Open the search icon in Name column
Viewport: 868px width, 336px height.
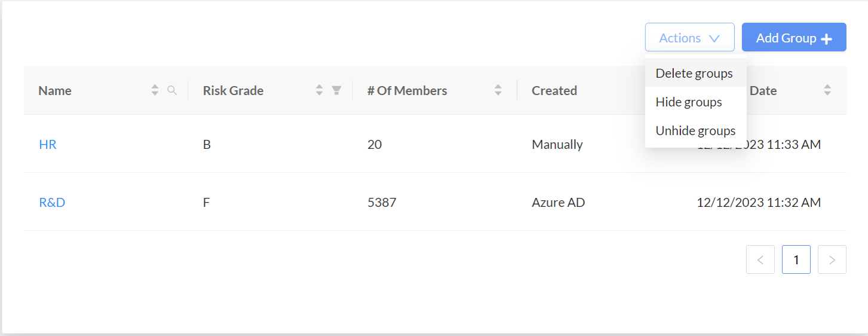172,90
